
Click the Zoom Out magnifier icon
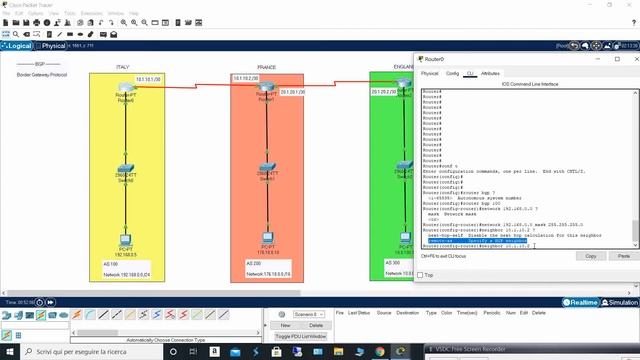(144, 23)
